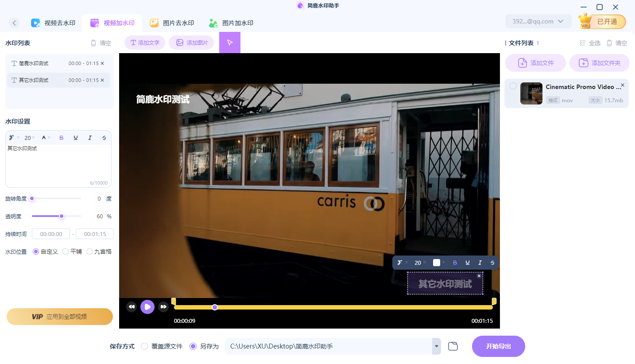This screenshot has height=364, width=635.
Task: Click the fast-forward playback icon
Action: [163, 306]
